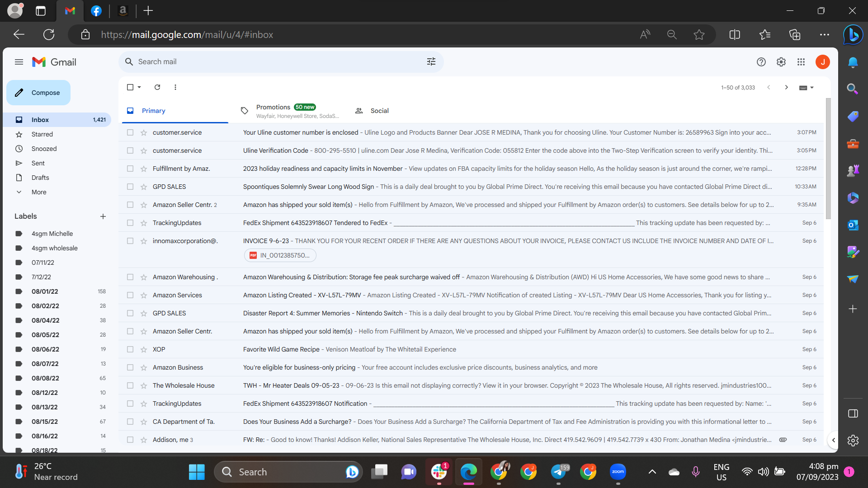Viewport: 868px width, 488px height.
Task: Open Edge sidebar notifications bell
Action: pos(853,62)
